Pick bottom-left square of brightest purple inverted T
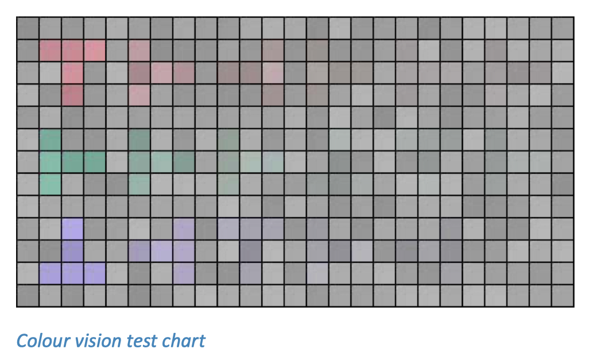 [x=51, y=274]
